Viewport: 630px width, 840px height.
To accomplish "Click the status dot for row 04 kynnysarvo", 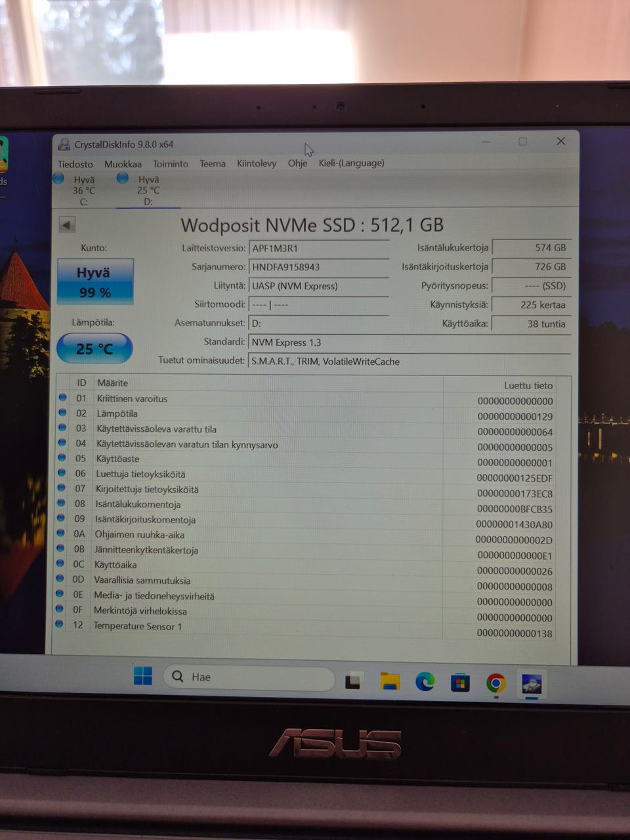I will pos(62,442).
